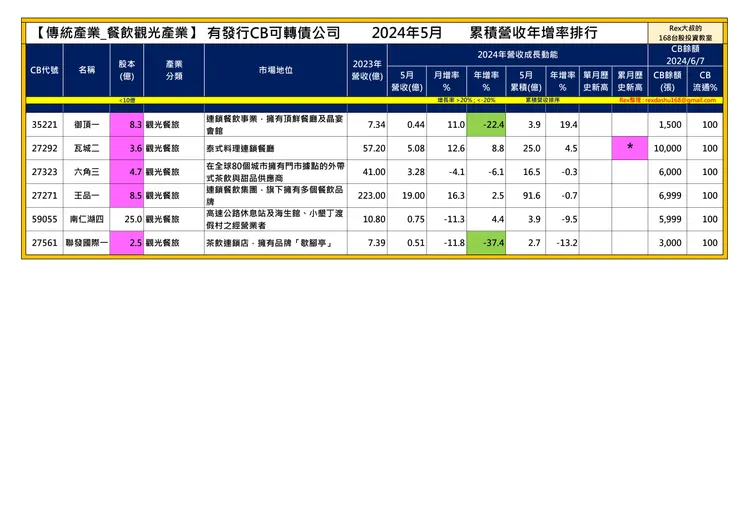Select cumulative revenue 16.5
The image size is (740, 523).
[x=532, y=172]
